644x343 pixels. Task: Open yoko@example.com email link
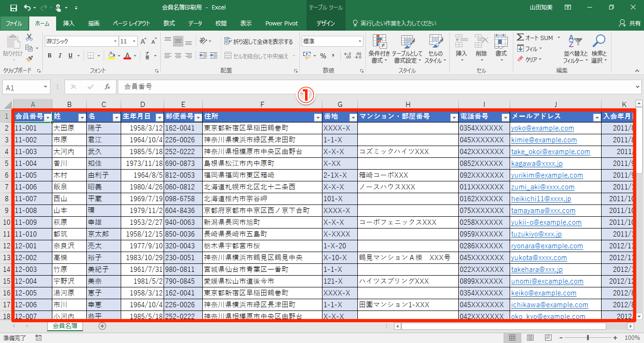tap(543, 128)
